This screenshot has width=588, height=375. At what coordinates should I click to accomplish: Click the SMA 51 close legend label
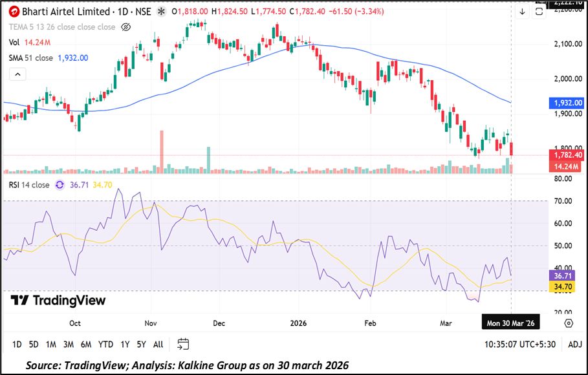pyautogui.click(x=31, y=58)
